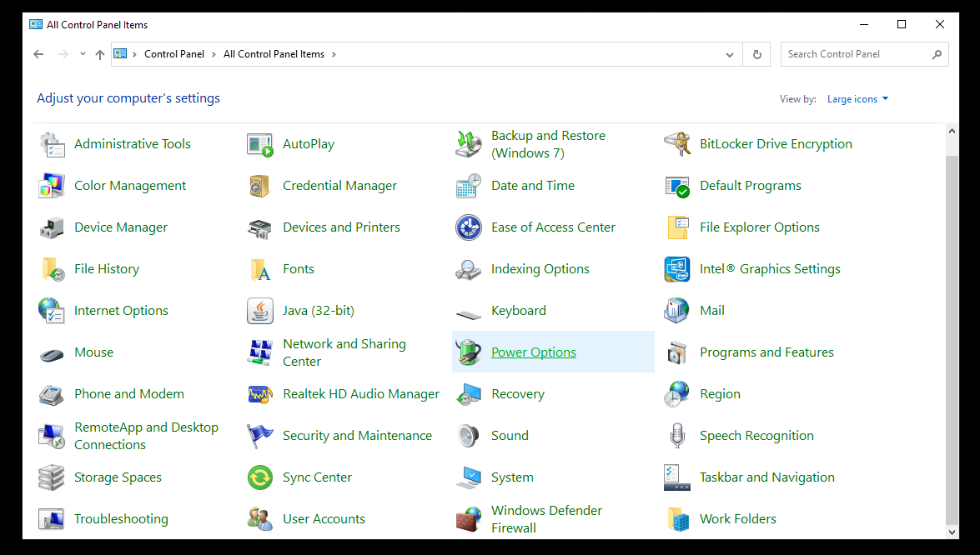Expand chevron after All Control Panel Items
980x555 pixels.
(334, 54)
